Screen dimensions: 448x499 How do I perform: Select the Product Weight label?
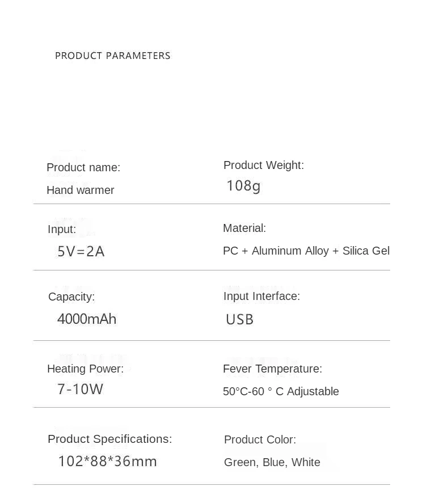coord(264,165)
